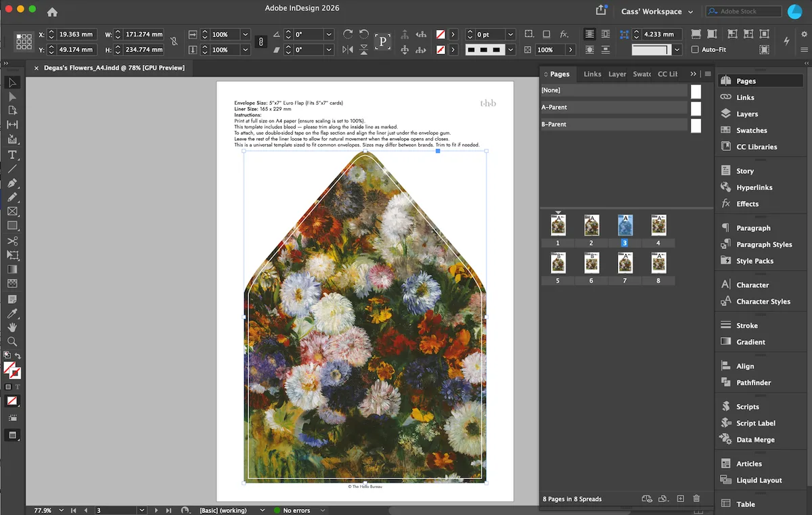Toggle Select Content button with P icon

click(383, 42)
